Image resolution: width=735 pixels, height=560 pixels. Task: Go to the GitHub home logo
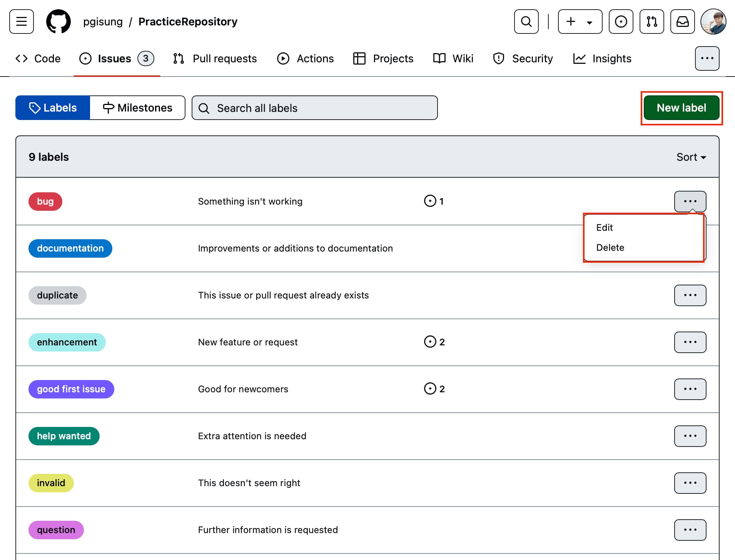58,22
